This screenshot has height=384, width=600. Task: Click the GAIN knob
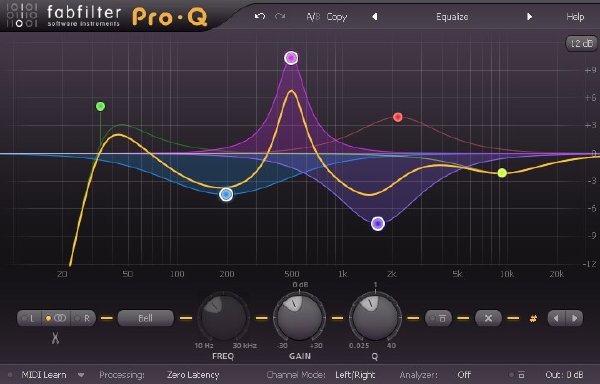300,317
